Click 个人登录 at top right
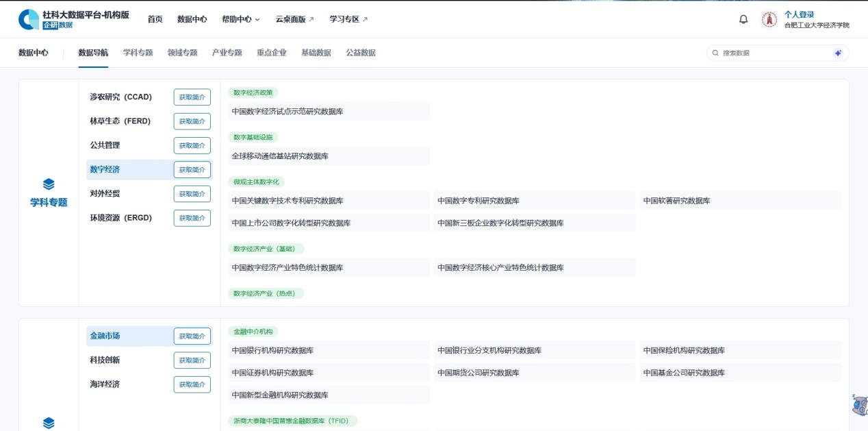This screenshot has width=868, height=431. pyautogui.click(x=799, y=14)
